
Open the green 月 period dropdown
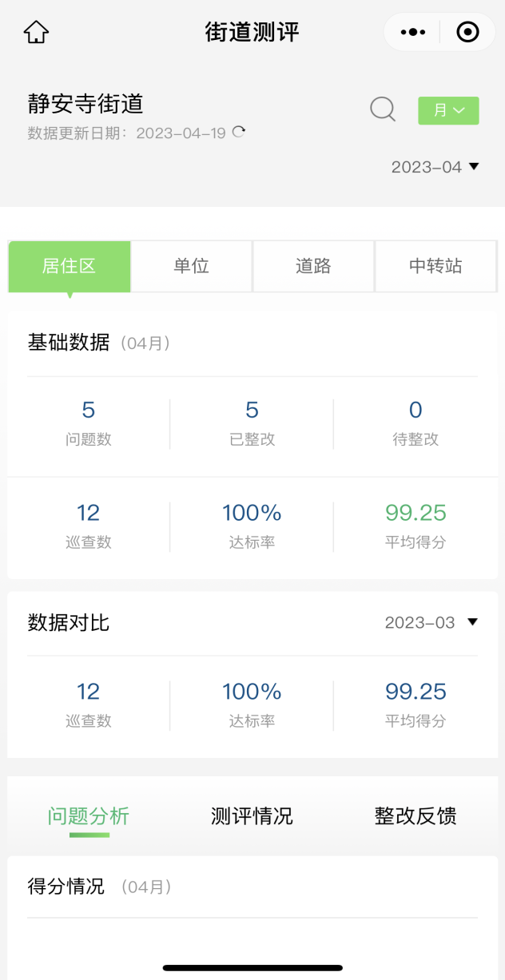[448, 111]
